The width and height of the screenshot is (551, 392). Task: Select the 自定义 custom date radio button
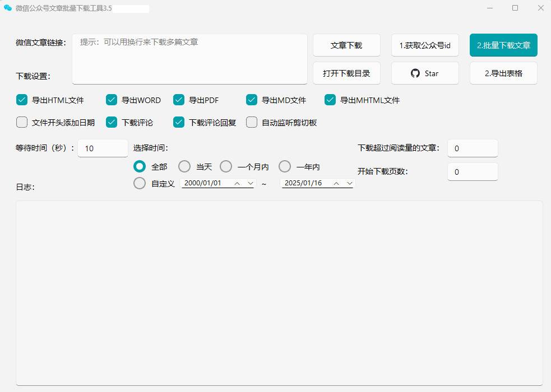point(140,183)
